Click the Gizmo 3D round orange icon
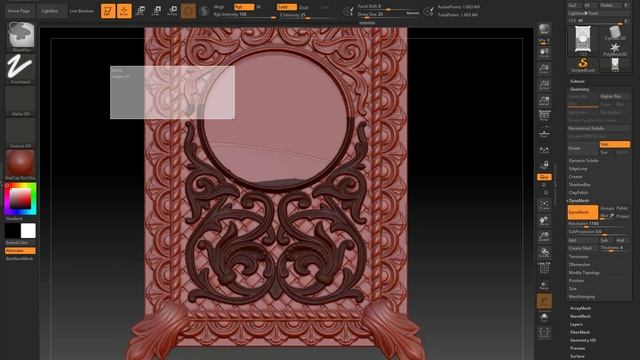Screen dimensions: 640x360 pyautogui.click(x=188, y=11)
